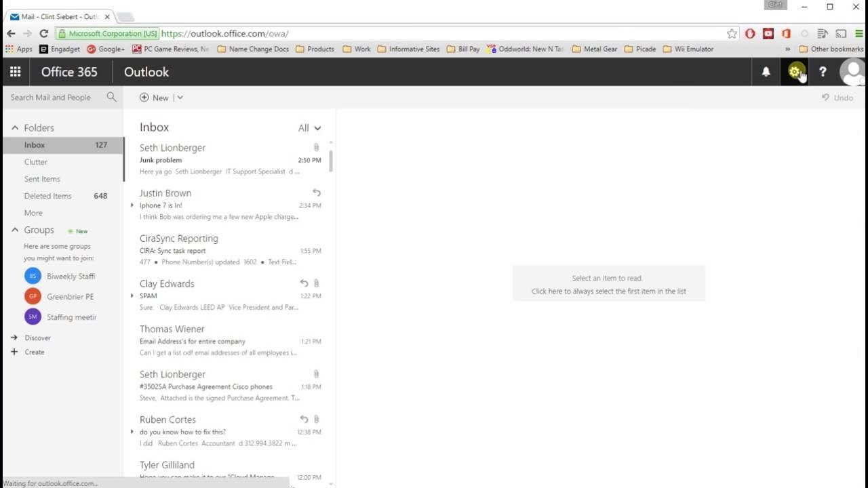
Task: Click the paperclip icon on Ruben Cortes email
Action: 316,420
